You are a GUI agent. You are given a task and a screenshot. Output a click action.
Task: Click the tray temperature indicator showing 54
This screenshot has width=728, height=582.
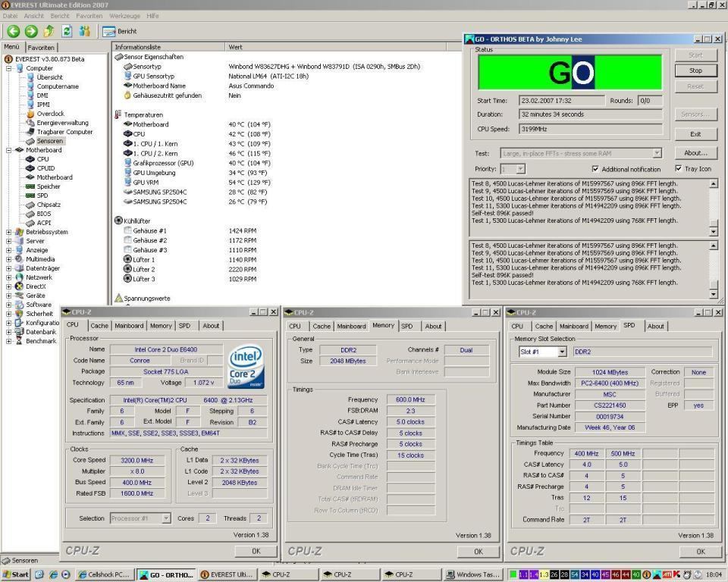pyautogui.click(x=574, y=574)
